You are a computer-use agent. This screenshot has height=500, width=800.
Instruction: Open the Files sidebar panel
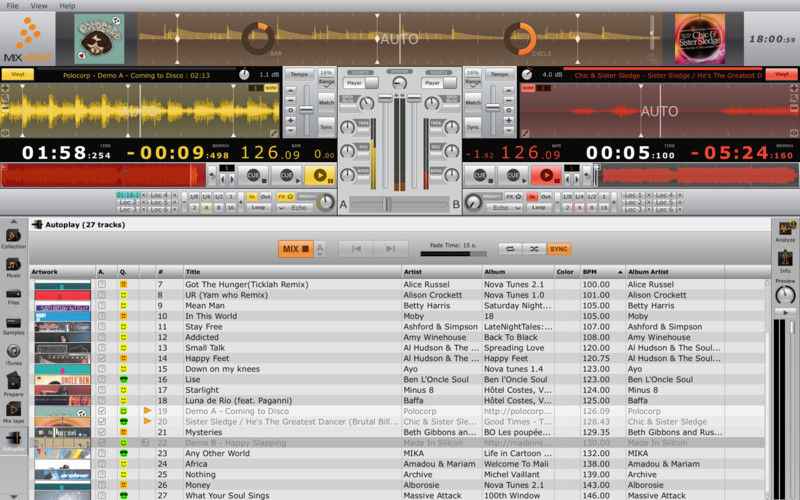pos(13,295)
